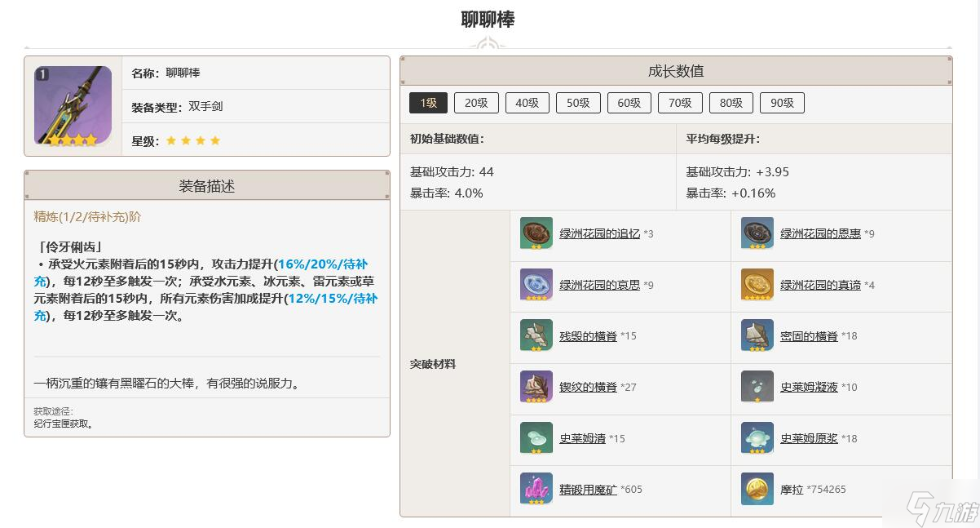Select the 50级 level tab

(578, 103)
